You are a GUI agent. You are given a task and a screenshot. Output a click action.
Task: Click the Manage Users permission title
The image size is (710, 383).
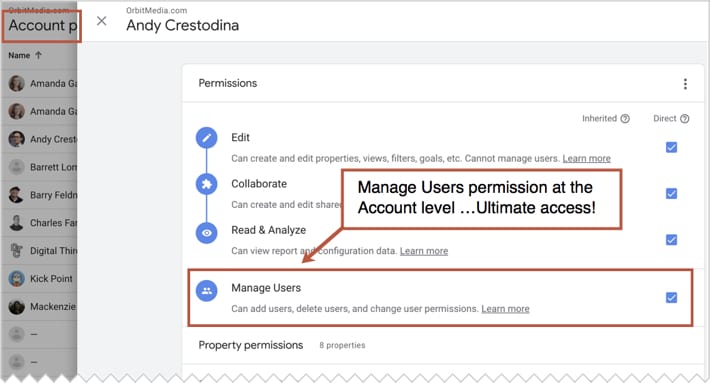tap(266, 288)
